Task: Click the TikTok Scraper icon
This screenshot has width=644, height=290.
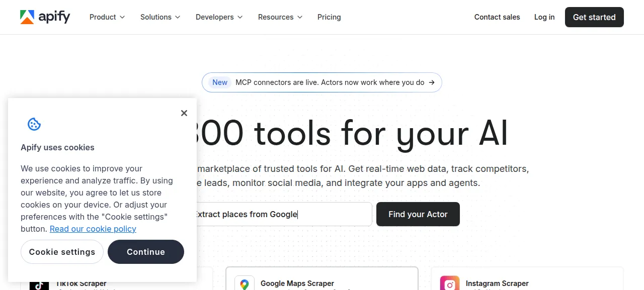Action: [39, 284]
